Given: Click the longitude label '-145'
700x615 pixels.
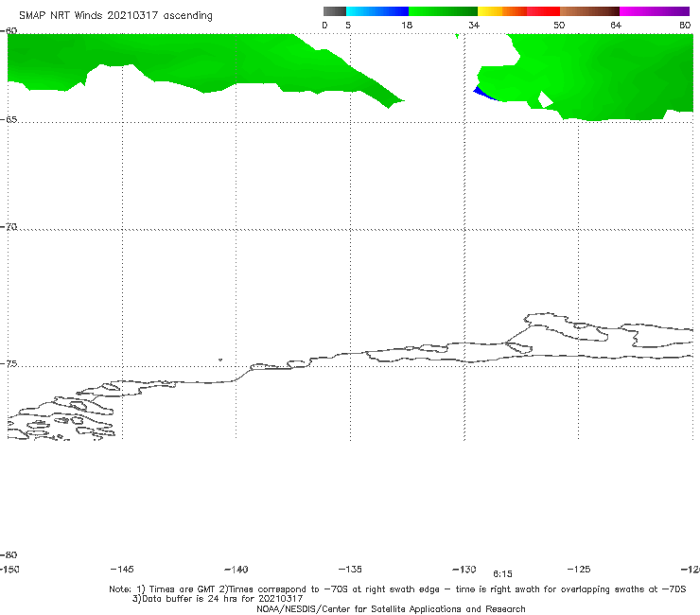Looking at the screenshot, I should click(122, 569).
